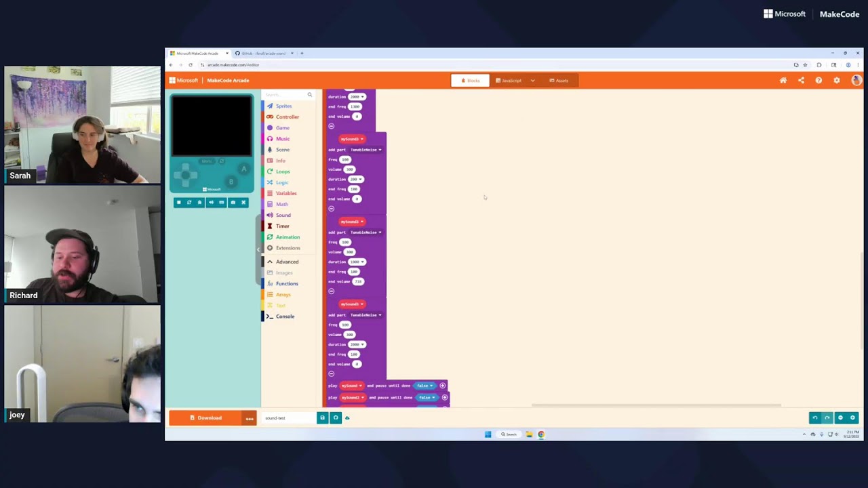Open Chrome from the taskbar

coord(541,434)
